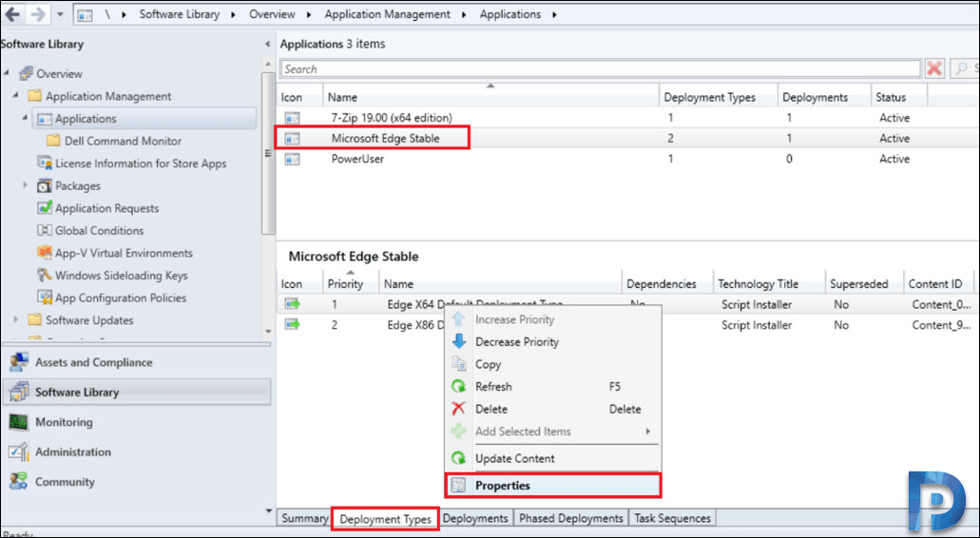This screenshot has height=538, width=980.
Task: Click the App-V Virtual Environments icon
Action: pyautogui.click(x=45, y=253)
